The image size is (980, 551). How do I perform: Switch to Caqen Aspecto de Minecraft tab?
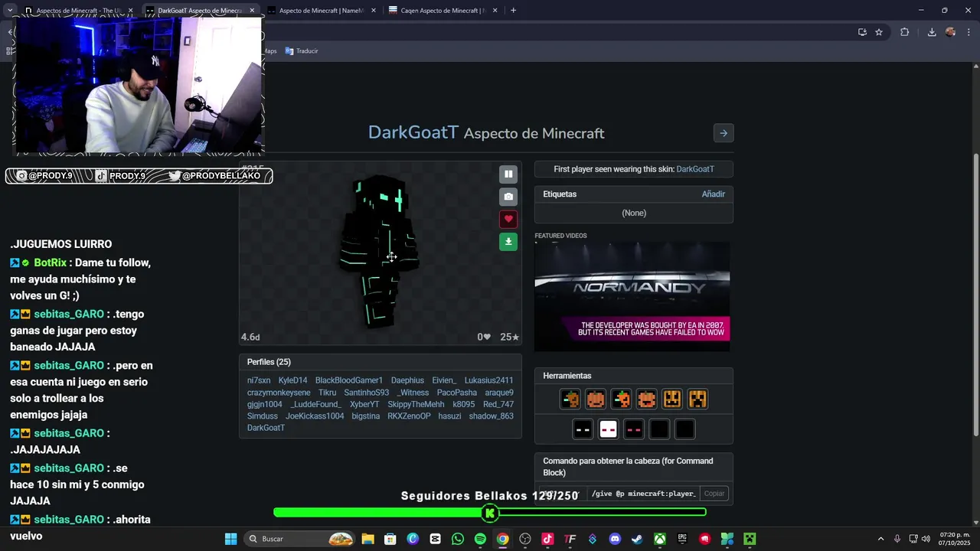[x=443, y=11]
